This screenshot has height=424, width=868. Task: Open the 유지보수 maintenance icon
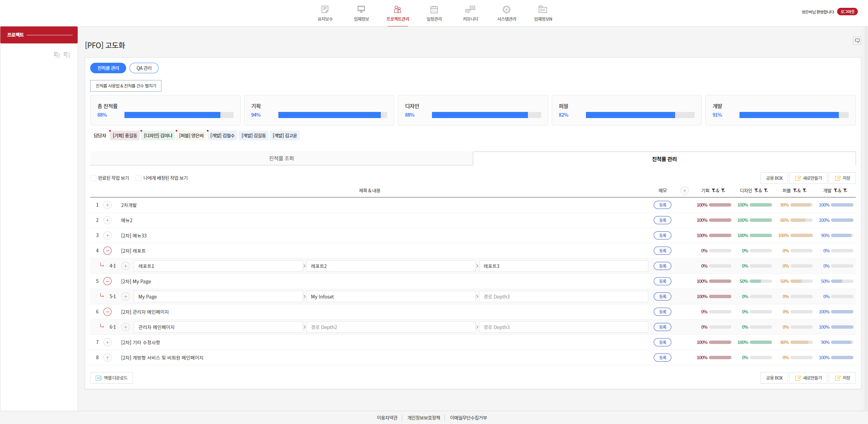[325, 9]
